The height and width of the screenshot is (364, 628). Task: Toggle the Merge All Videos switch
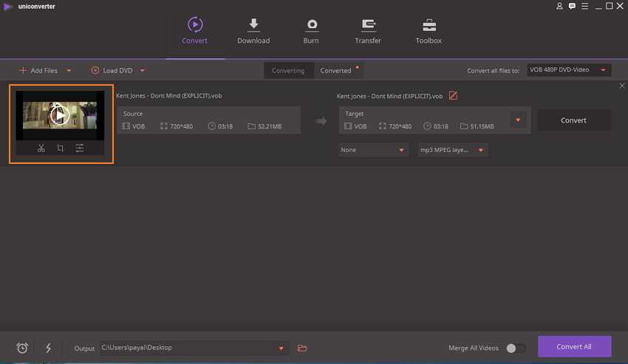516,348
